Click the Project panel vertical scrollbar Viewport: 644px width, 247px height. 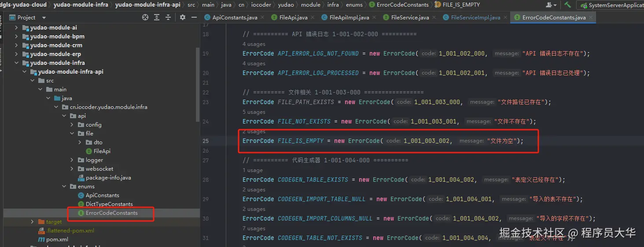(198, 85)
